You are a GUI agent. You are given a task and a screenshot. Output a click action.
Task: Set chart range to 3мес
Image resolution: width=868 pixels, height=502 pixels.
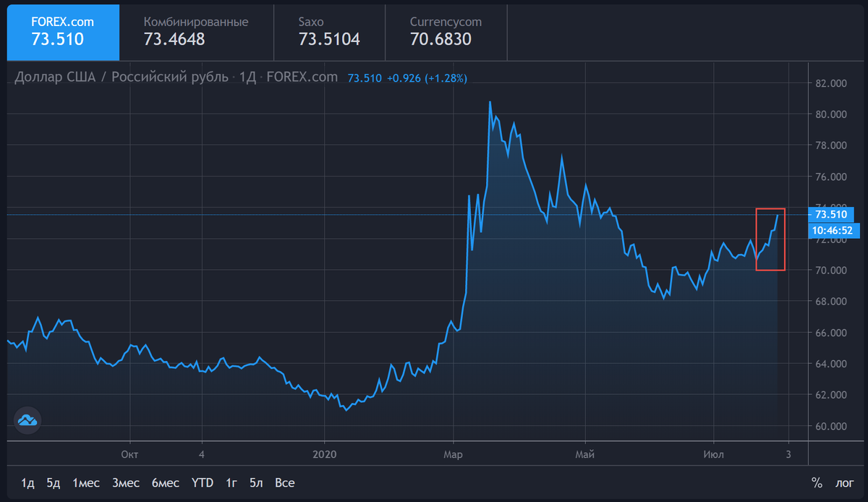126,482
